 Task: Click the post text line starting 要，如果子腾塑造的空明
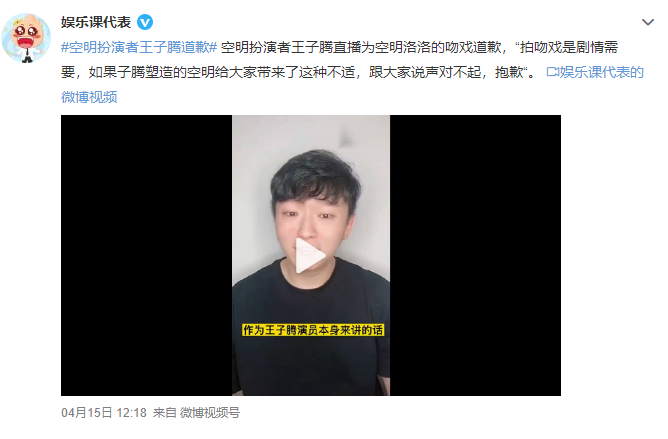point(298,72)
